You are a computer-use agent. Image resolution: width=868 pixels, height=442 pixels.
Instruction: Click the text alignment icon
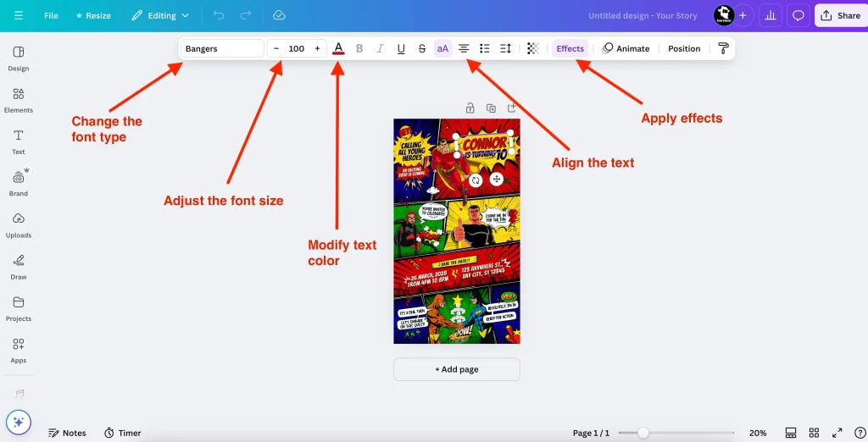pyautogui.click(x=464, y=48)
